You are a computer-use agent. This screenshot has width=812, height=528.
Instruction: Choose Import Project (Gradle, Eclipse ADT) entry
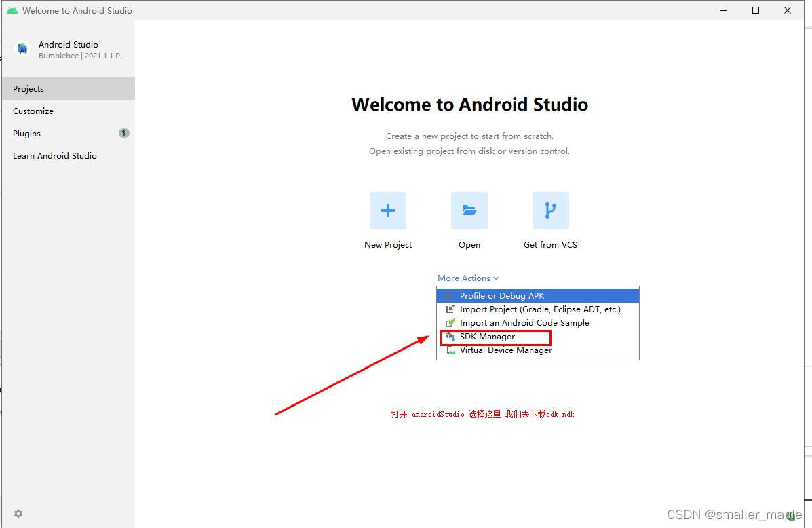(x=537, y=309)
